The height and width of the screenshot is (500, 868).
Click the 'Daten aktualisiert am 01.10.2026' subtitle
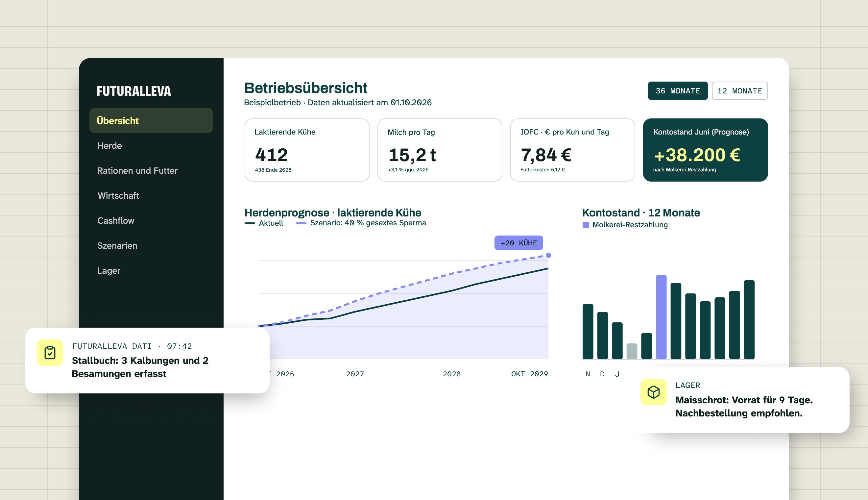pyautogui.click(x=369, y=102)
